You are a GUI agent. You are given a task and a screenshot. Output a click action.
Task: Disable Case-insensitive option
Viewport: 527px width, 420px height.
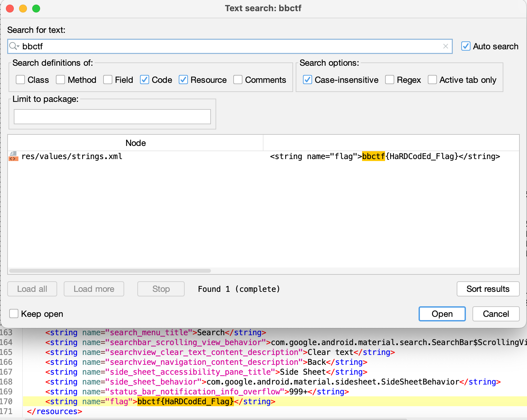[x=308, y=80]
